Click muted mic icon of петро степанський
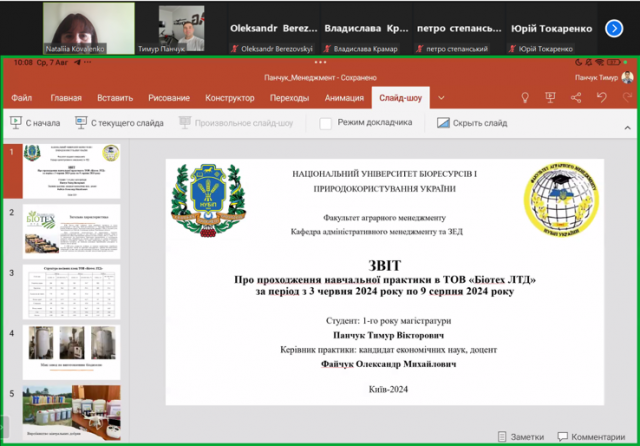This screenshot has height=446, width=640. click(420, 49)
